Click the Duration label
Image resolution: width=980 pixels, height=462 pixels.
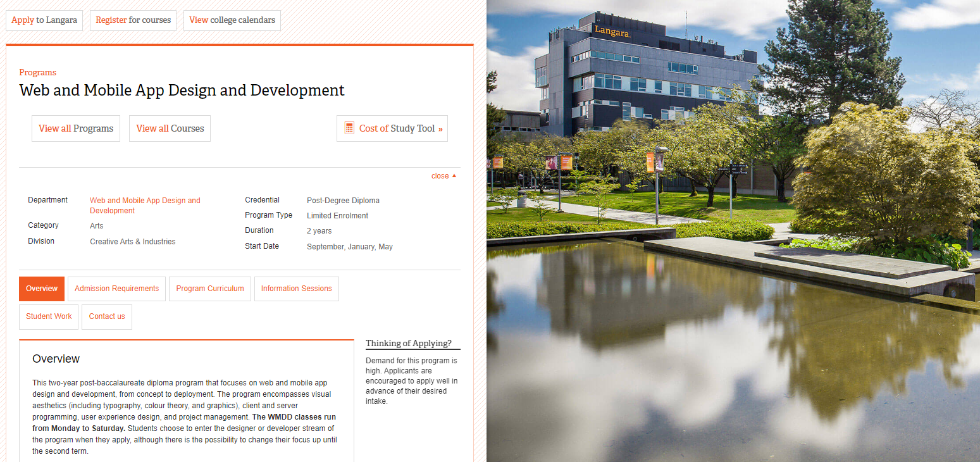[x=259, y=230]
